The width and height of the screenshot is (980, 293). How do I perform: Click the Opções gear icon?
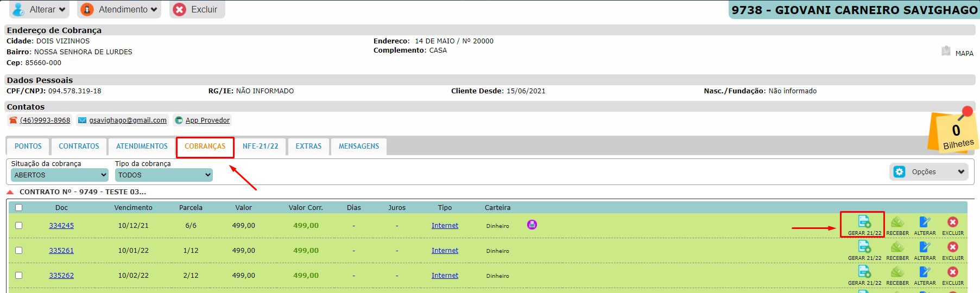click(900, 171)
